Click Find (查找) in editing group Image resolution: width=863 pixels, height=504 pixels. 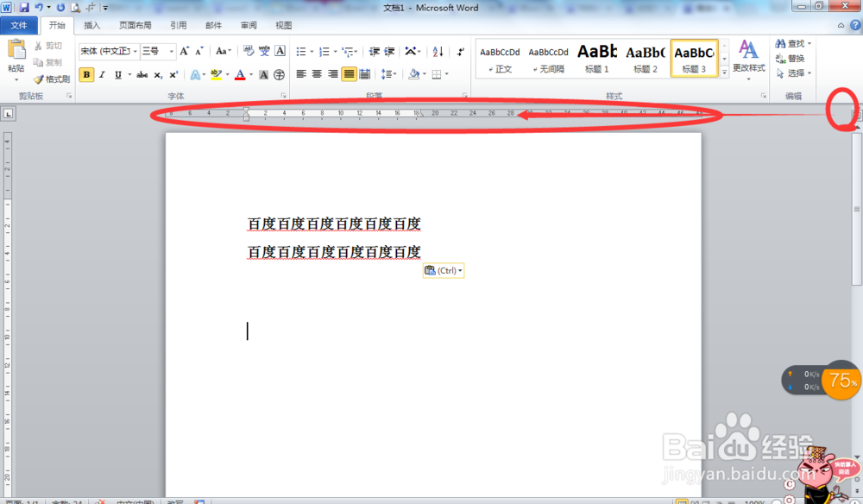794,43
